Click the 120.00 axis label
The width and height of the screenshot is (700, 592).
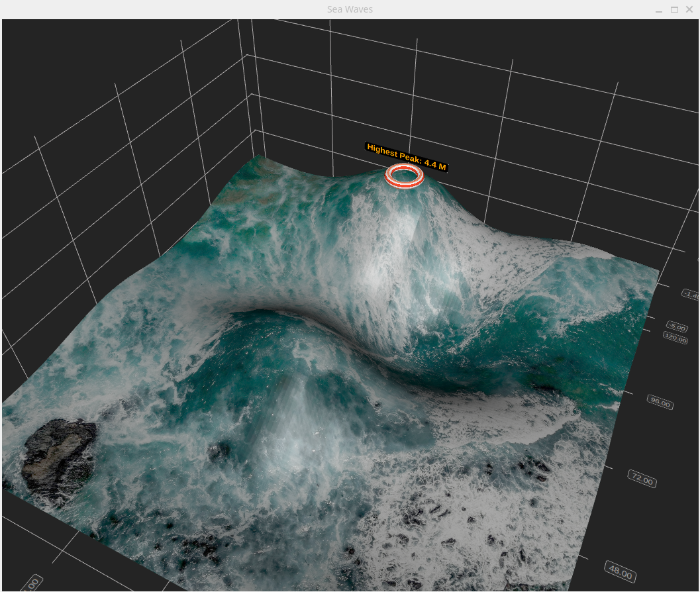pos(675,338)
